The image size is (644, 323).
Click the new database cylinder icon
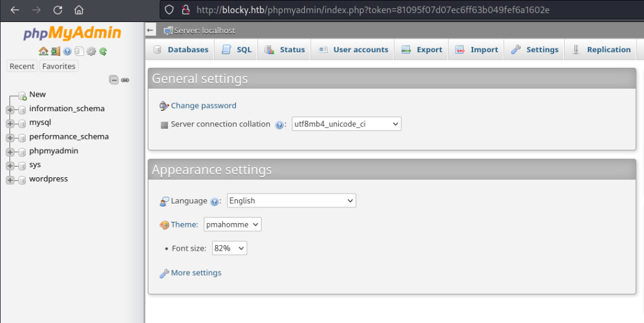[x=23, y=96]
